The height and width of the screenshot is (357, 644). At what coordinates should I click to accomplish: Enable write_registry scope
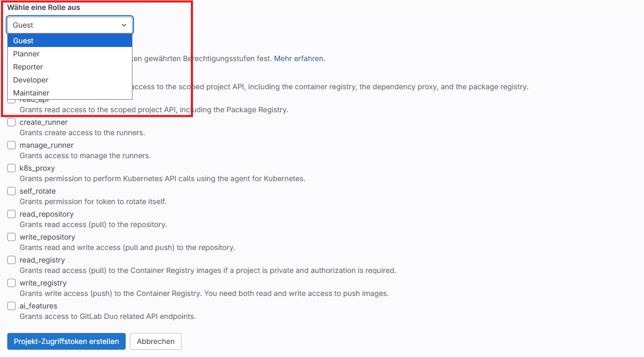pos(11,283)
